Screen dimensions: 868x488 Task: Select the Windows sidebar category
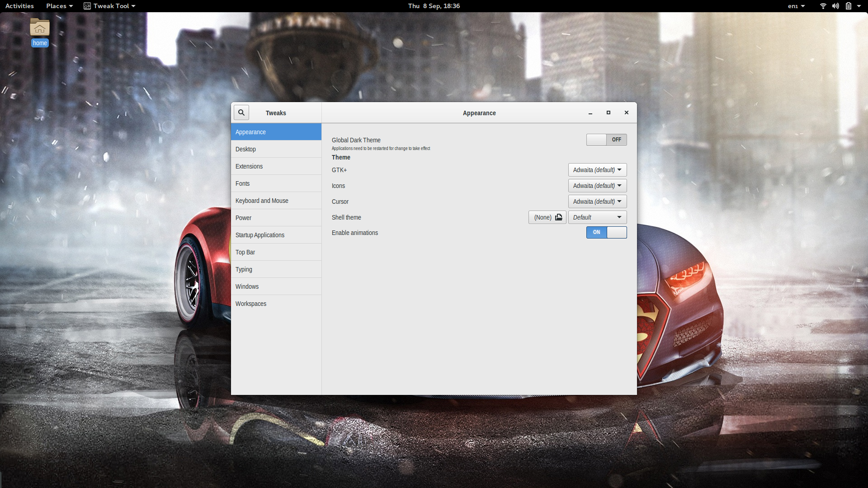point(276,286)
